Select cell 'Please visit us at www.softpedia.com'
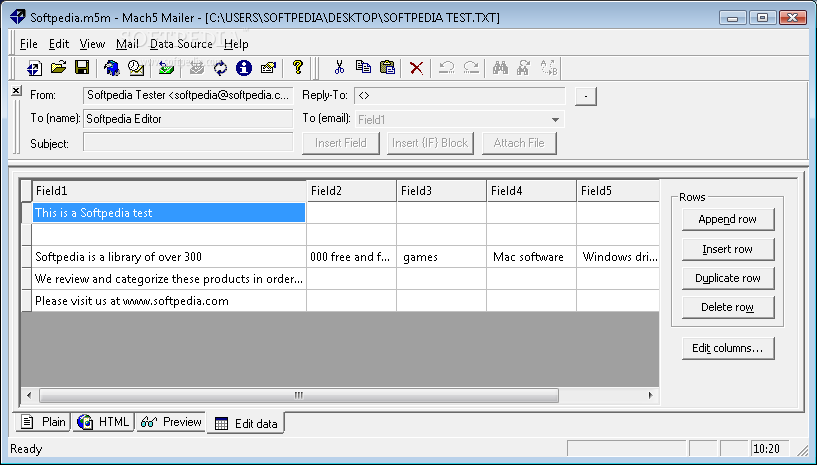The width and height of the screenshot is (817, 465). (x=169, y=301)
